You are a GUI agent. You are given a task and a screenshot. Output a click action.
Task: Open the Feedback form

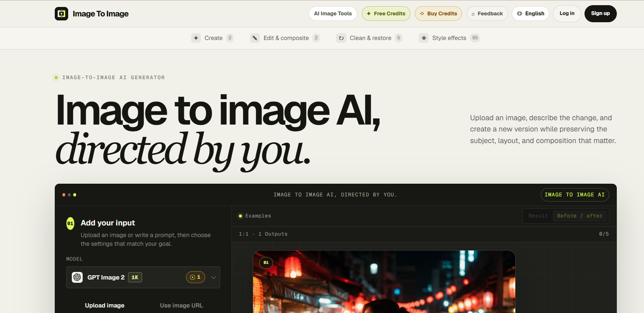(x=487, y=14)
